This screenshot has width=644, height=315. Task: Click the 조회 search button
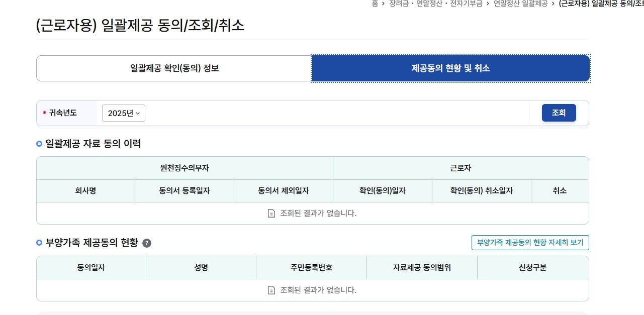[559, 113]
